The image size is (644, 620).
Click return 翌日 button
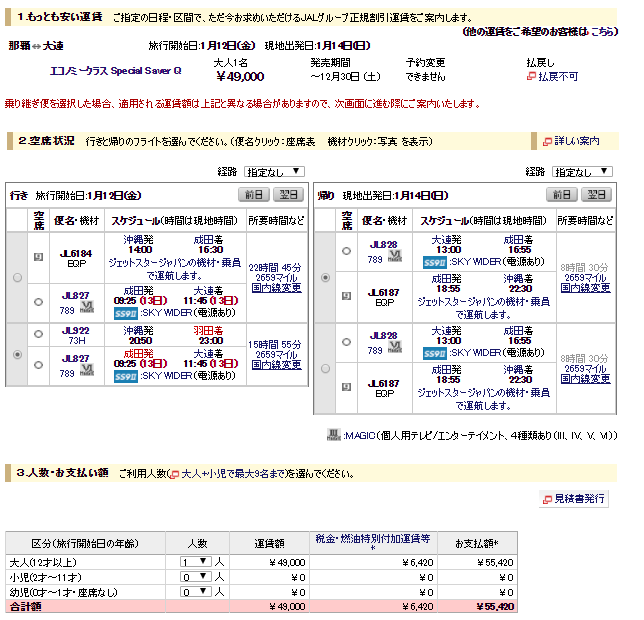(x=596, y=195)
